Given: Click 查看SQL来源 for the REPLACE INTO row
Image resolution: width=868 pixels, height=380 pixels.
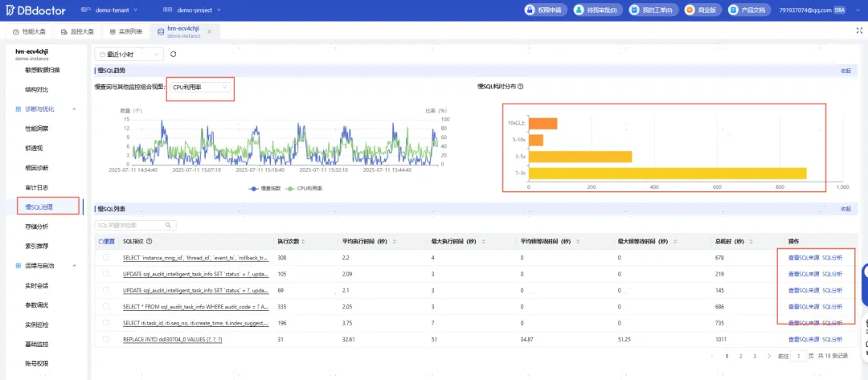Looking at the screenshot, I should [x=803, y=339].
